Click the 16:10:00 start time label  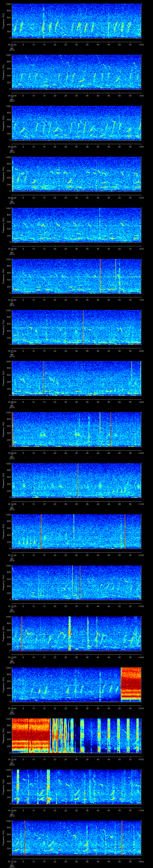(x=12, y=504)
